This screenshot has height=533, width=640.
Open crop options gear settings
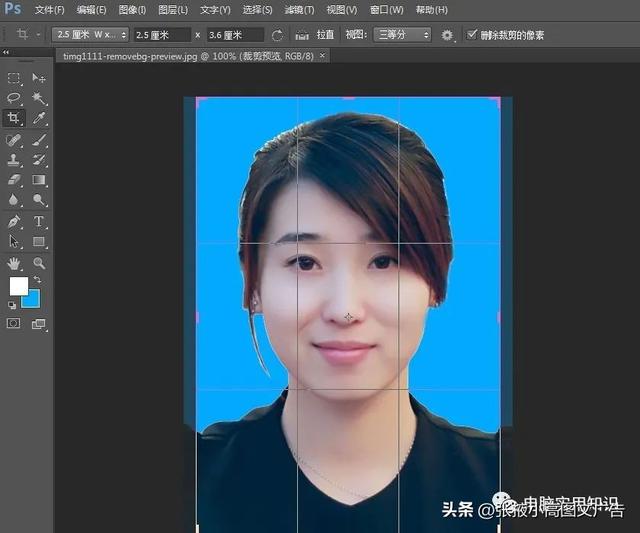pyautogui.click(x=447, y=36)
